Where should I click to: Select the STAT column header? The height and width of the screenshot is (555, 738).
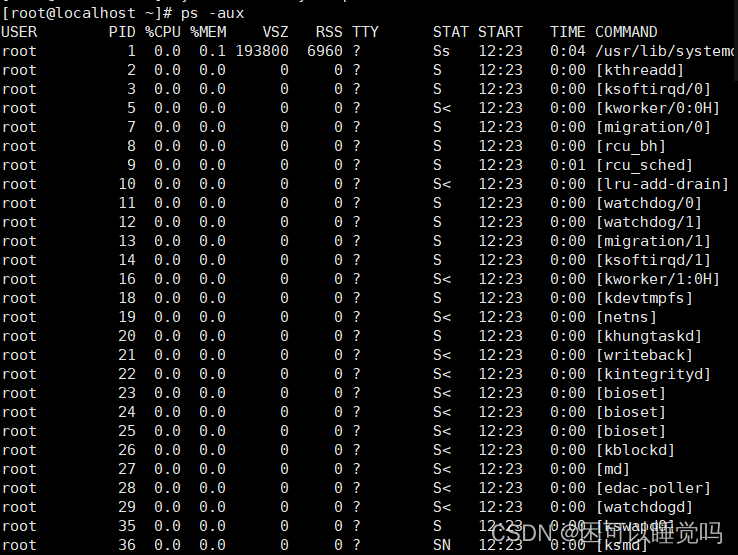[450, 32]
